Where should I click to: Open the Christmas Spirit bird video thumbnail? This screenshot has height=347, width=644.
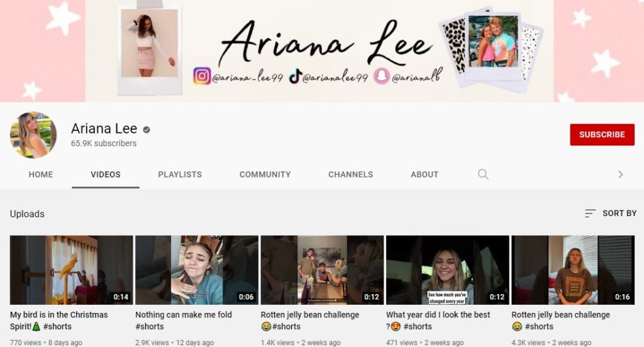click(72, 270)
